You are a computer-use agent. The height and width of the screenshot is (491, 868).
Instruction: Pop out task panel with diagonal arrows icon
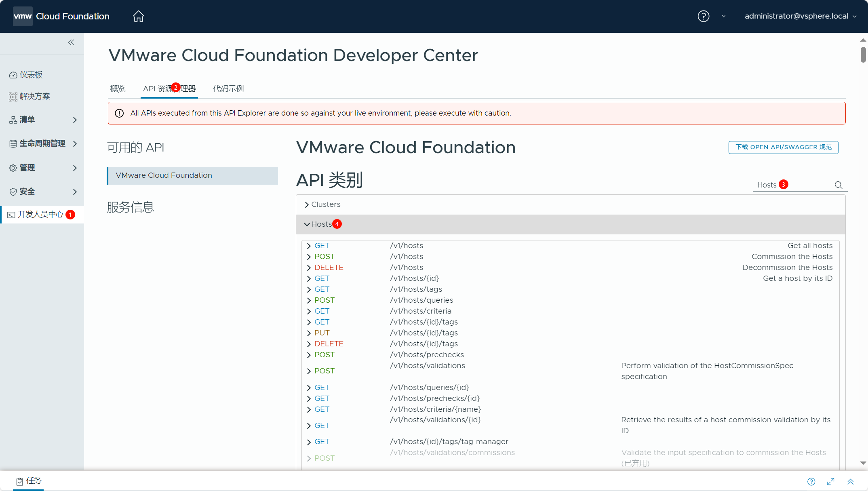point(831,481)
